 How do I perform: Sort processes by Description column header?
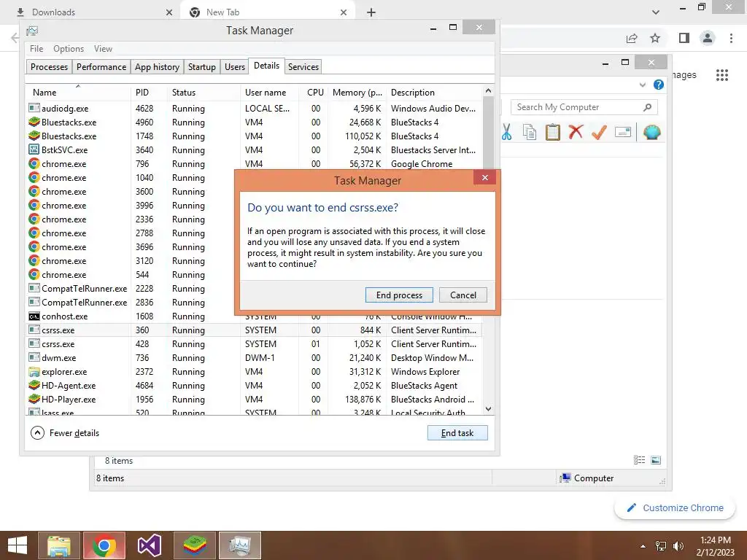(435, 93)
